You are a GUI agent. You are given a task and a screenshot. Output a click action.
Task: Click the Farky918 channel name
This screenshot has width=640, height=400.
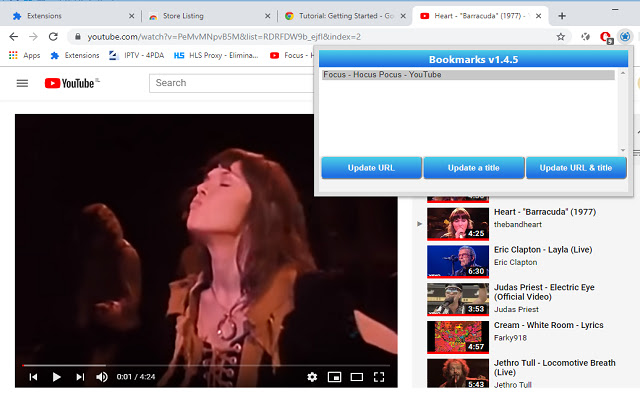tap(510, 338)
